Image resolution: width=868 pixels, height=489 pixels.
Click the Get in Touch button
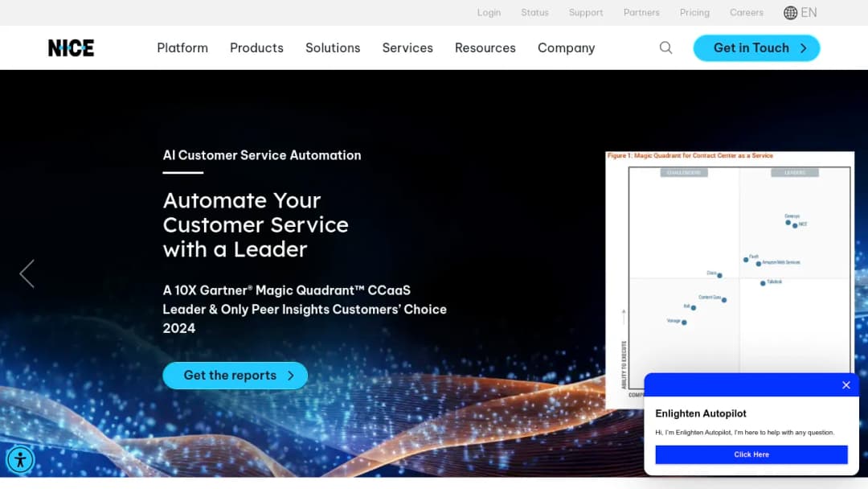tap(756, 48)
